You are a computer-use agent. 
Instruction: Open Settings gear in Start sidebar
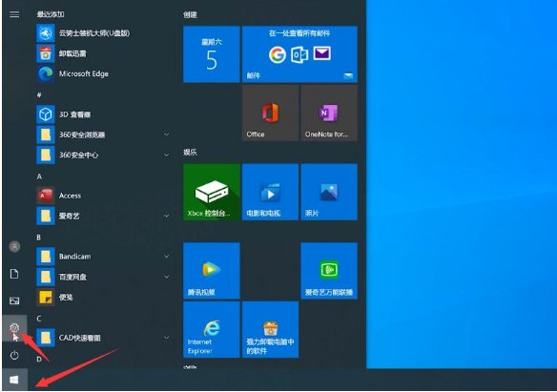point(14,328)
